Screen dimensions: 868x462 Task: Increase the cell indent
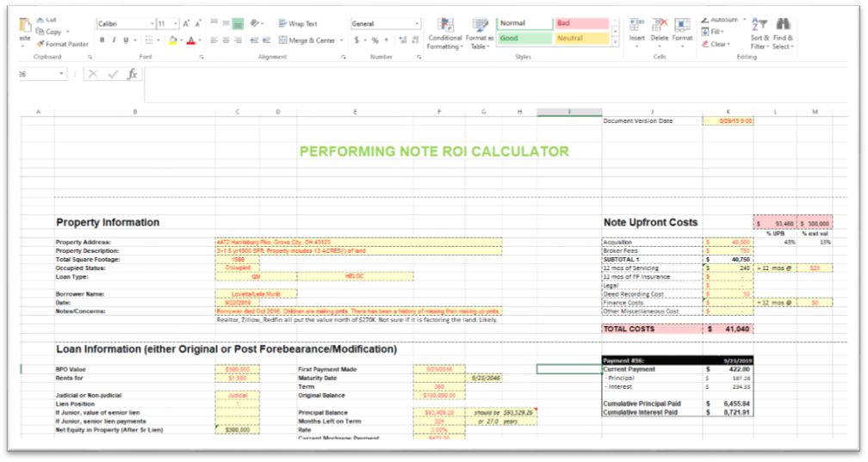(x=266, y=40)
